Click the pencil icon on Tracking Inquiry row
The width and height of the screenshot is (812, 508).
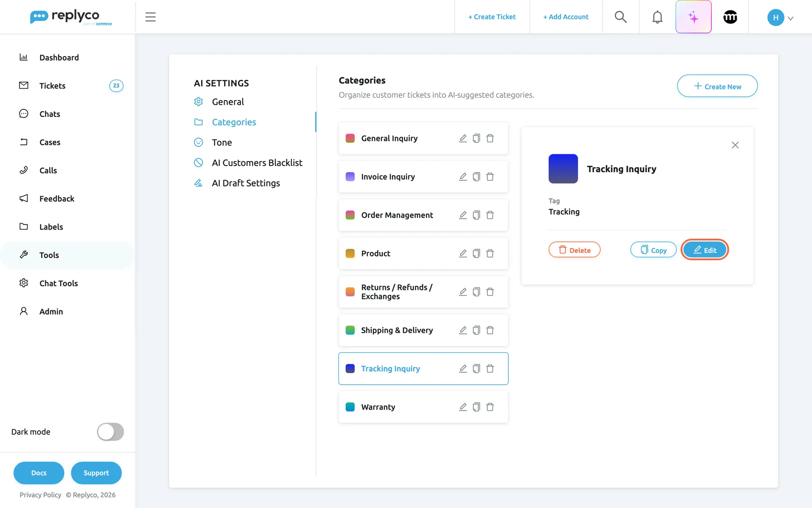pos(463,368)
